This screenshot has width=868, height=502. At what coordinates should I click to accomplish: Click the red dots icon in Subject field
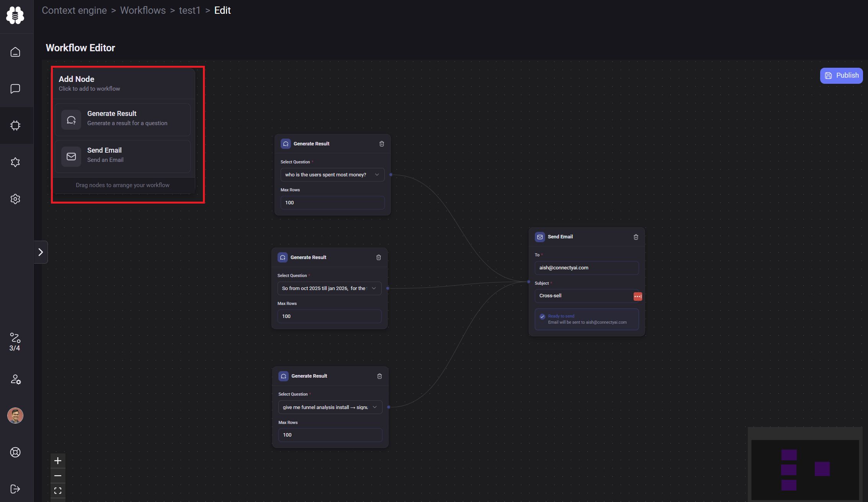638,297
